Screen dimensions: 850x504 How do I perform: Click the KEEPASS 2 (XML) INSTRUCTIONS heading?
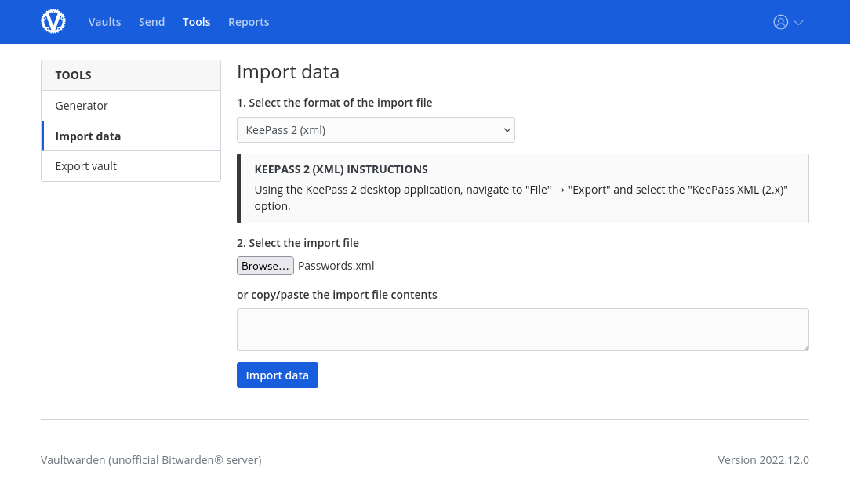[341, 169]
